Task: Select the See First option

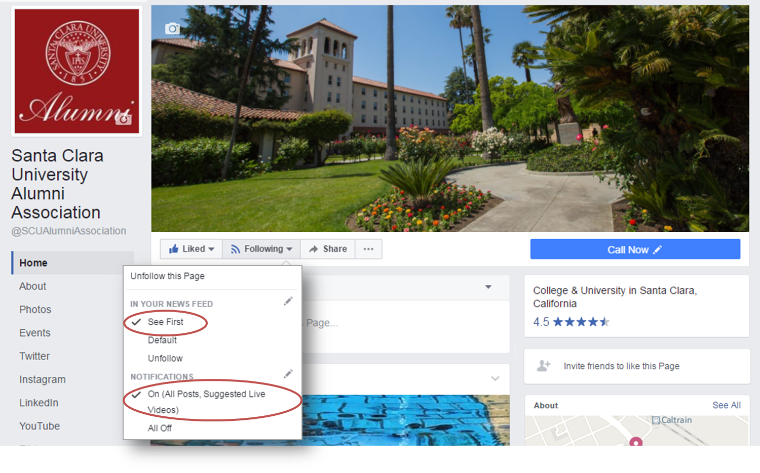Action: pos(165,322)
